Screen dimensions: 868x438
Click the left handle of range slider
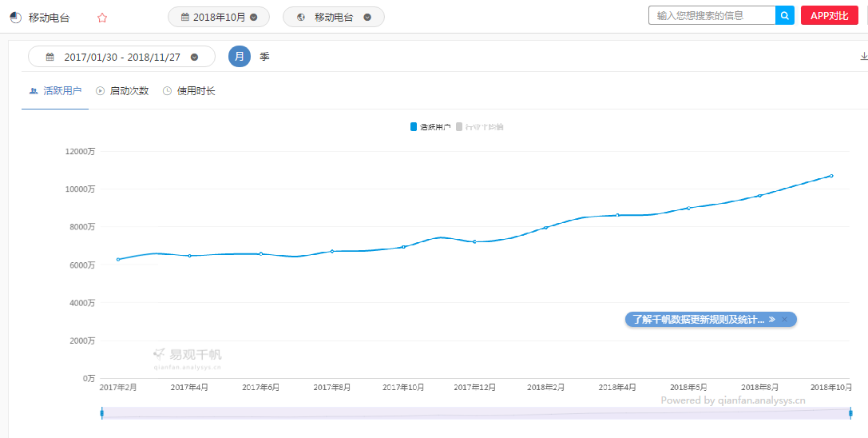(102, 413)
